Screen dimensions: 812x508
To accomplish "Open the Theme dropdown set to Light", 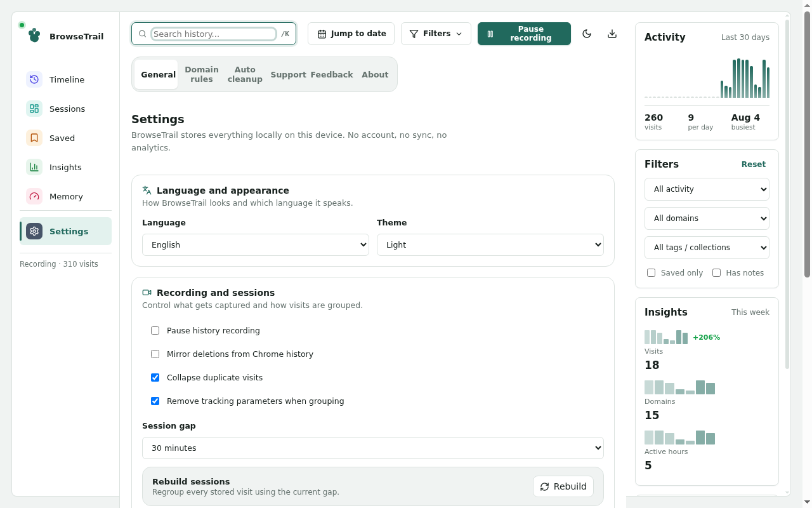I will tap(490, 244).
